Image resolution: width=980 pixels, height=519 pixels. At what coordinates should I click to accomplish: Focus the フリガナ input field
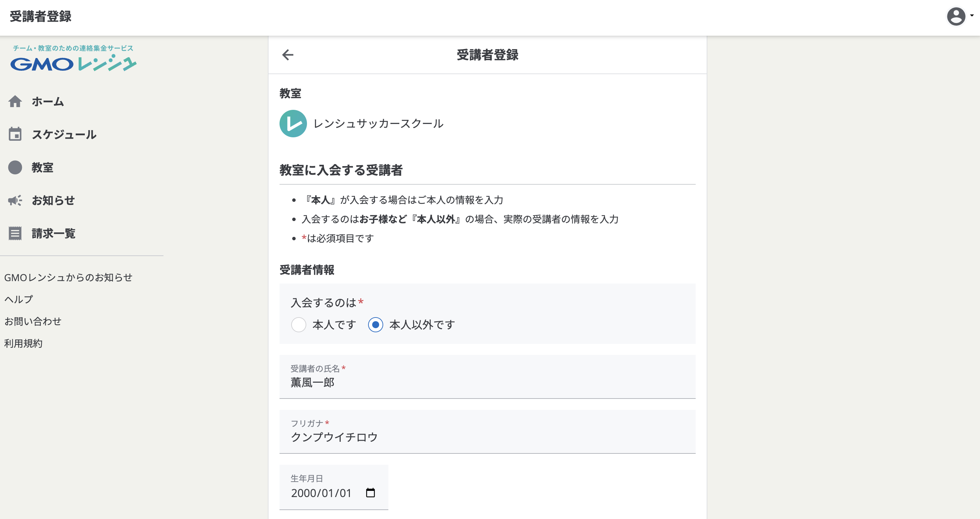point(487,431)
